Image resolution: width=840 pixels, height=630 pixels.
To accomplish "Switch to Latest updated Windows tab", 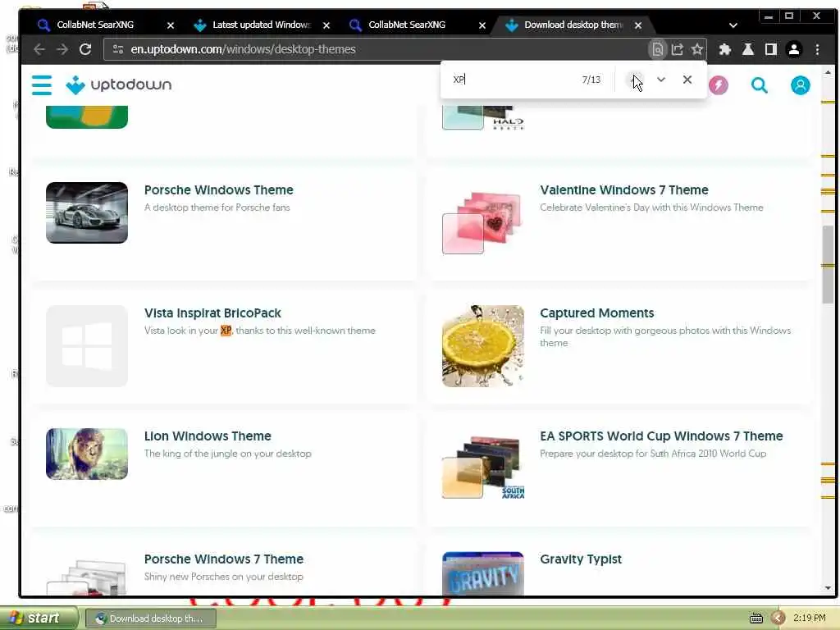I will pyautogui.click(x=261, y=25).
